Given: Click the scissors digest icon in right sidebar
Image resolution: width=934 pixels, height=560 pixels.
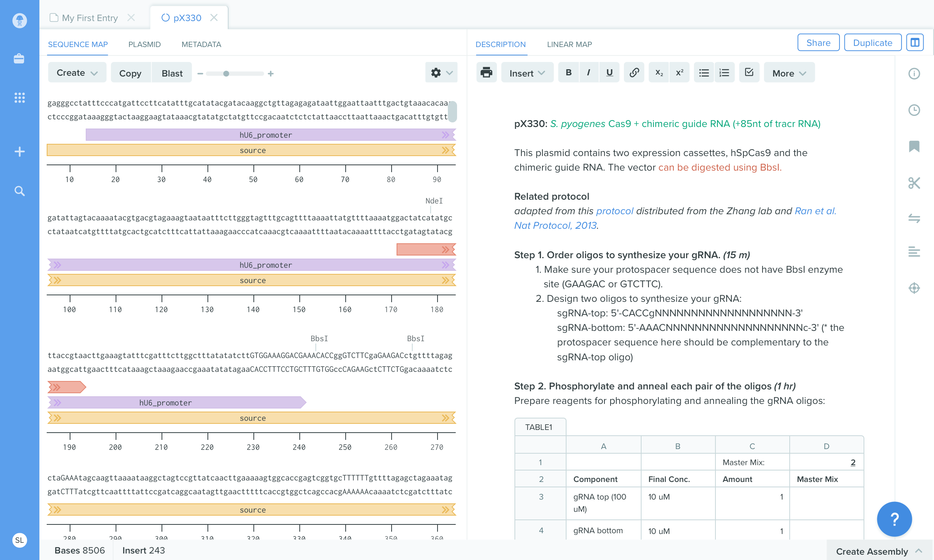Looking at the screenshot, I should pyautogui.click(x=914, y=183).
